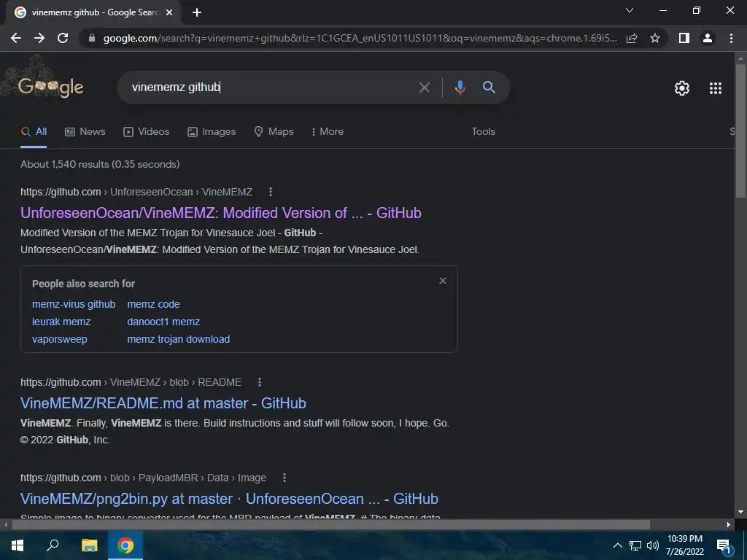Open Windows taskbar search
The height and width of the screenshot is (560, 747).
click(53, 545)
